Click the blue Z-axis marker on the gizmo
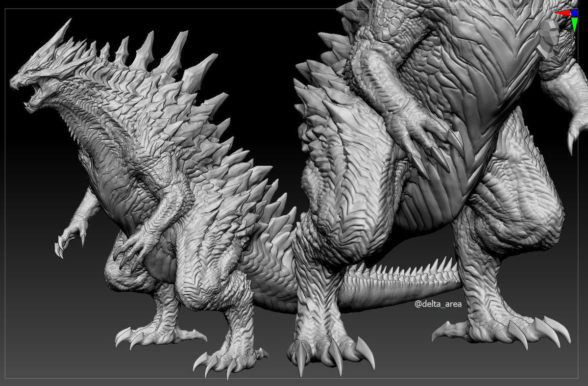Image resolution: width=588 pixels, height=386 pixels. [x=574, y=12]
